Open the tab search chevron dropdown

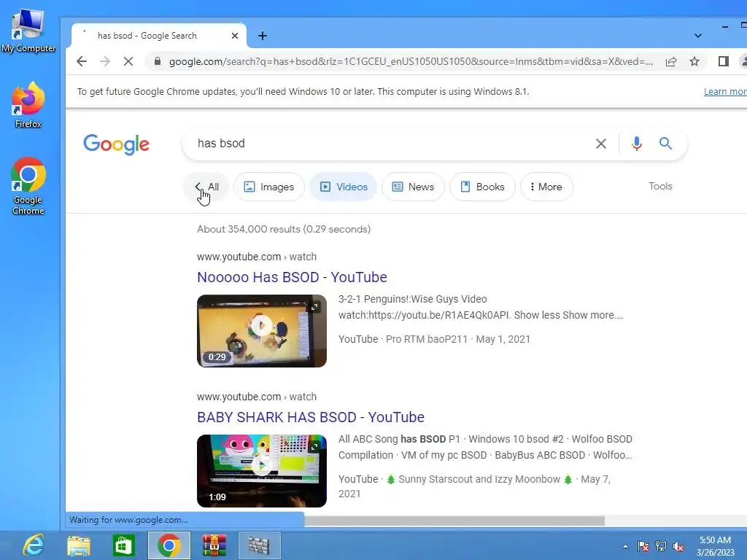click(698, 36)
